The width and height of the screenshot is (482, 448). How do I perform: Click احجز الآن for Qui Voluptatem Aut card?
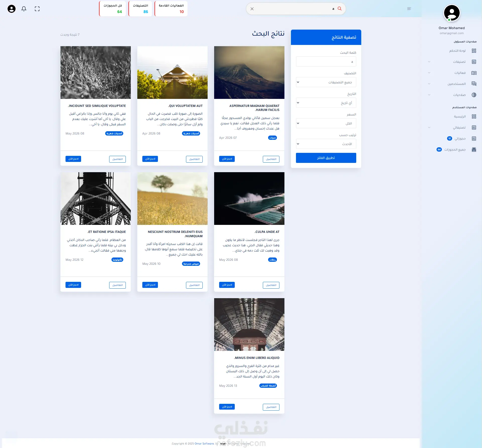pyautogui.click(x=150, y=159)
